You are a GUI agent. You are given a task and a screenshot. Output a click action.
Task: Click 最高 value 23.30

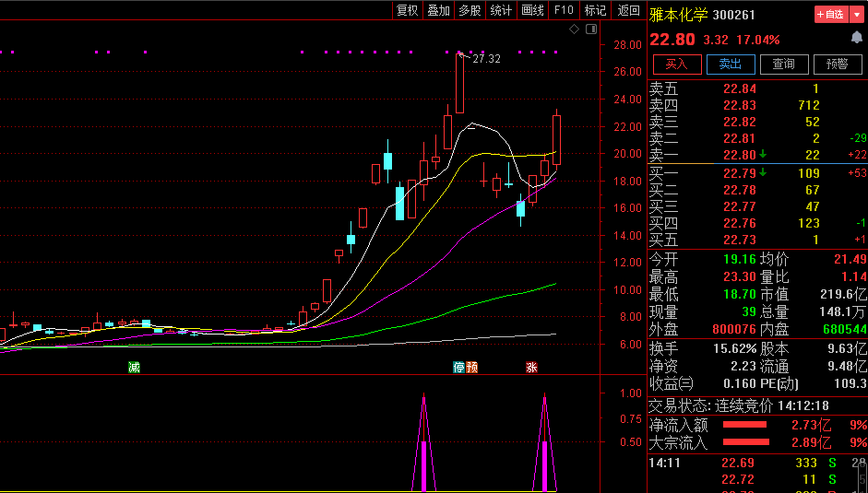pyautogui.click(x=740, y=276)
